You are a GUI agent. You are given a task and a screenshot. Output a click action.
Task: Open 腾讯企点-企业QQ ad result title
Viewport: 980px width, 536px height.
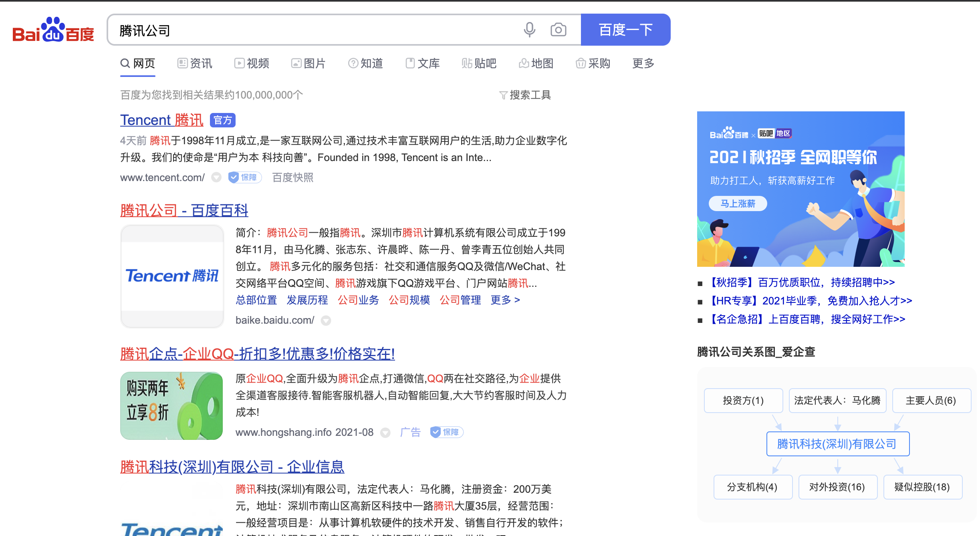(x=258, y=354)
